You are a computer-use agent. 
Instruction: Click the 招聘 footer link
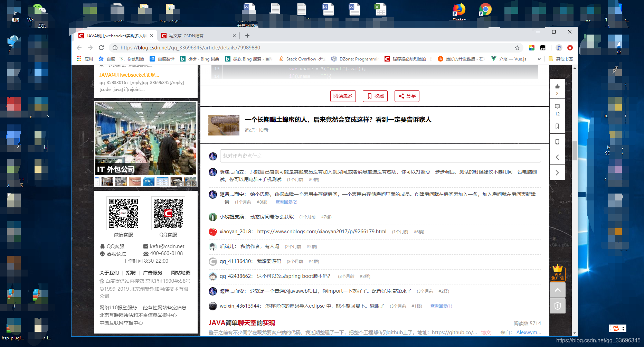131,273
